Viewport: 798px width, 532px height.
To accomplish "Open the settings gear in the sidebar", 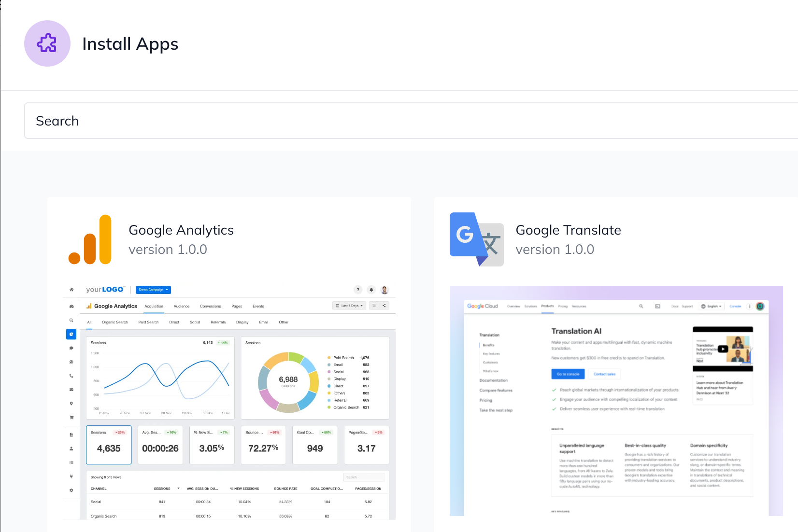I will click(x=71, y=490).
